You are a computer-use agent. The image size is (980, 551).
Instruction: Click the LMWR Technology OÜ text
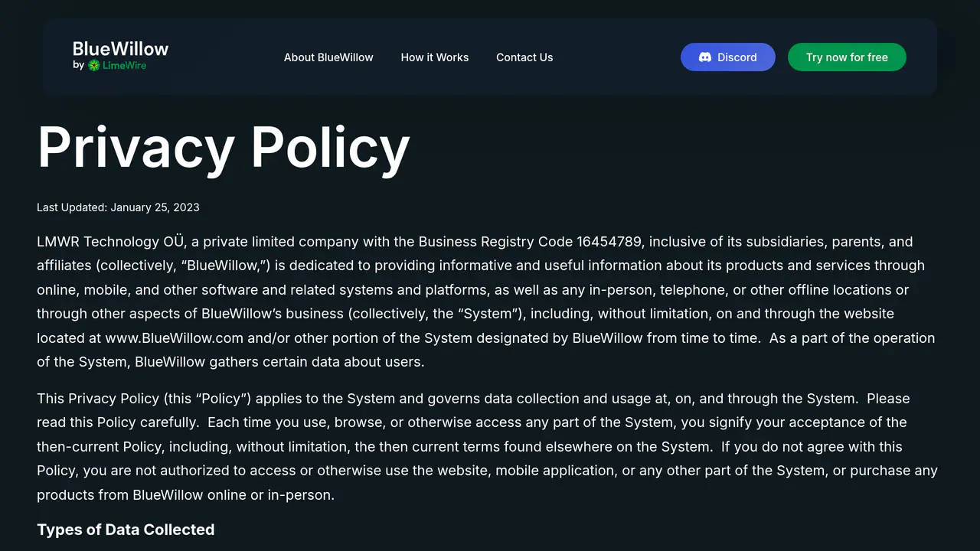(111, 242)
